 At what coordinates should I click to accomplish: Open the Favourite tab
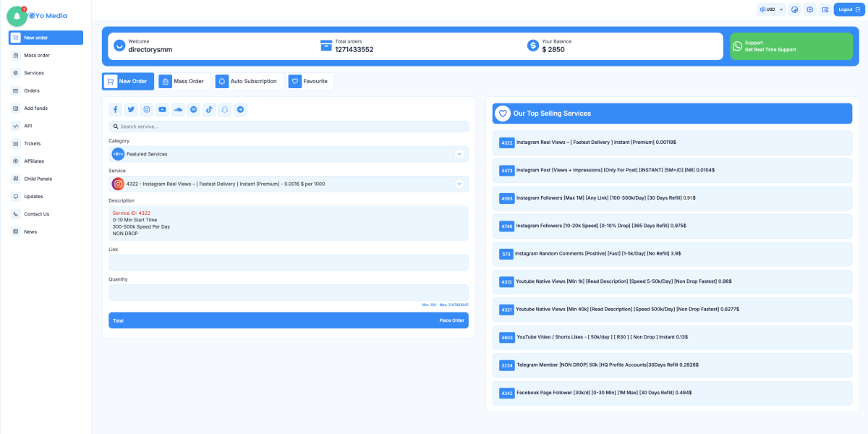[x=310, y=81]
